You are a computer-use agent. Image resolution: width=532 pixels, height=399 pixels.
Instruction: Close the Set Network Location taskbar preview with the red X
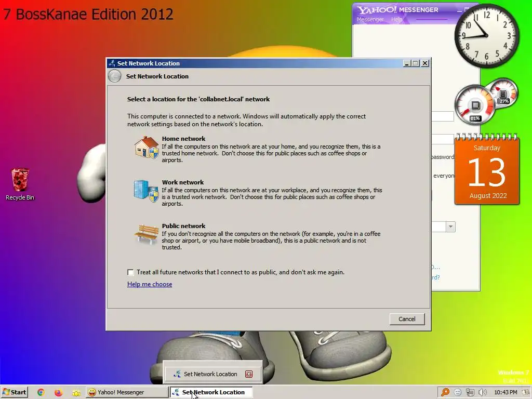point(249,374)
